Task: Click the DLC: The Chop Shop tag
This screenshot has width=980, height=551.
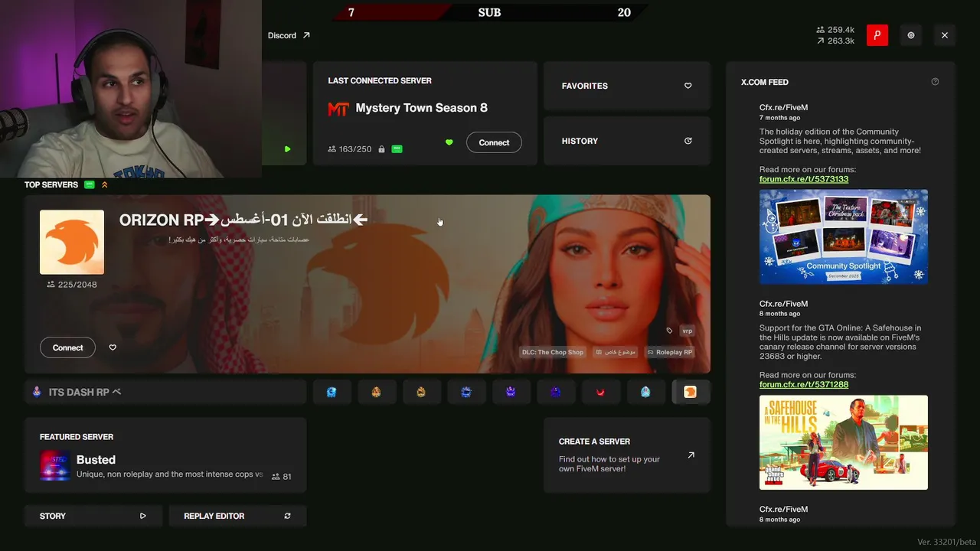Action: tap(553, 352)
